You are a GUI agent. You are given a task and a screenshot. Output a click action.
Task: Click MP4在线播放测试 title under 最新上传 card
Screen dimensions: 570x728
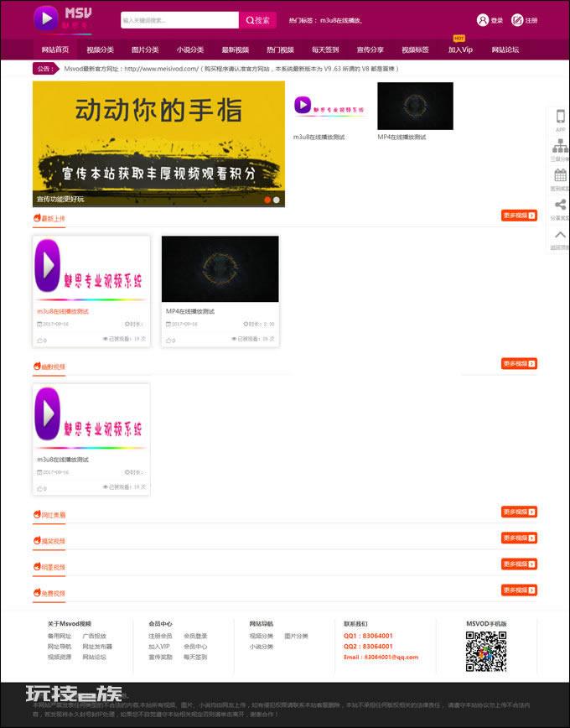[190, 311]
